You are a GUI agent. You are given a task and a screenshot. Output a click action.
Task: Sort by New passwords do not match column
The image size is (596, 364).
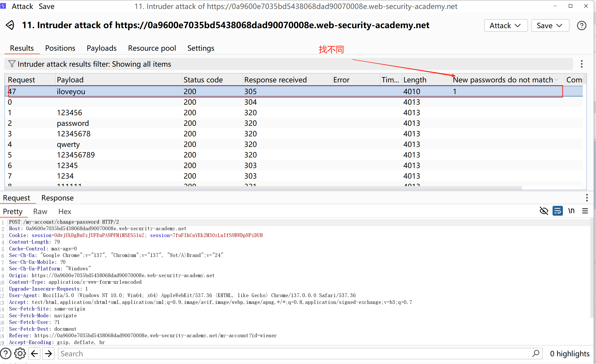point(503,80)
